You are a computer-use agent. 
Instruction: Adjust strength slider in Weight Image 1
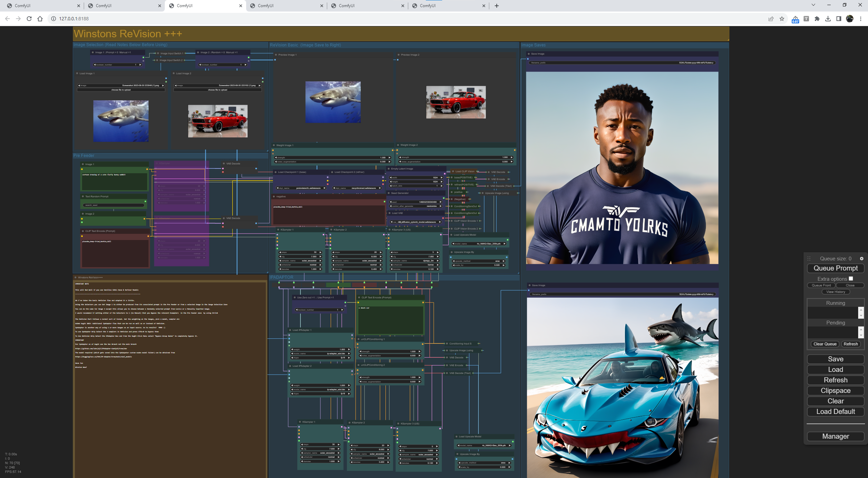click(x=332, y=158)
